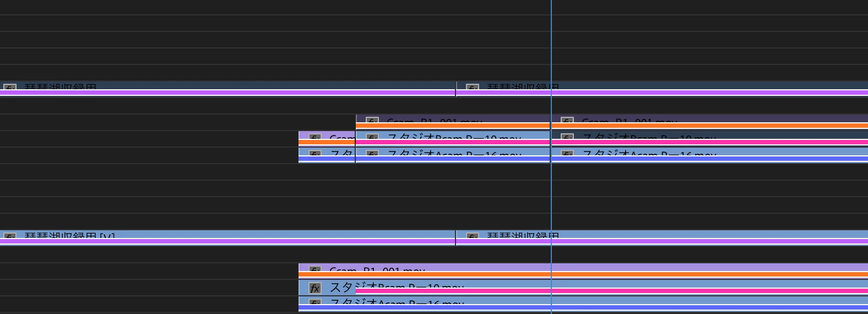
Task: Click fx badge on upper スタジオBcam clip before the playhead
Action: click(372, 137)
